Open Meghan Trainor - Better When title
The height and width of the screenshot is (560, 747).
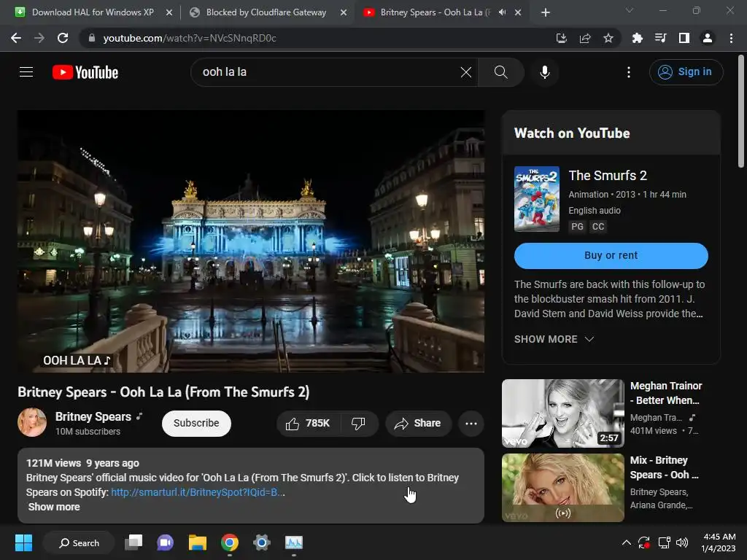pos(665,393)
